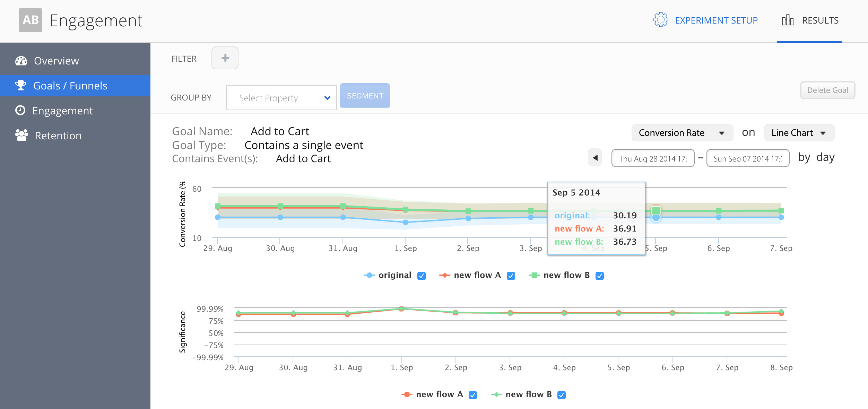This screenshot has width=868, height=409.
Task: Click the Experiment Setup gear icon
Action: click(x=661, y=20)
